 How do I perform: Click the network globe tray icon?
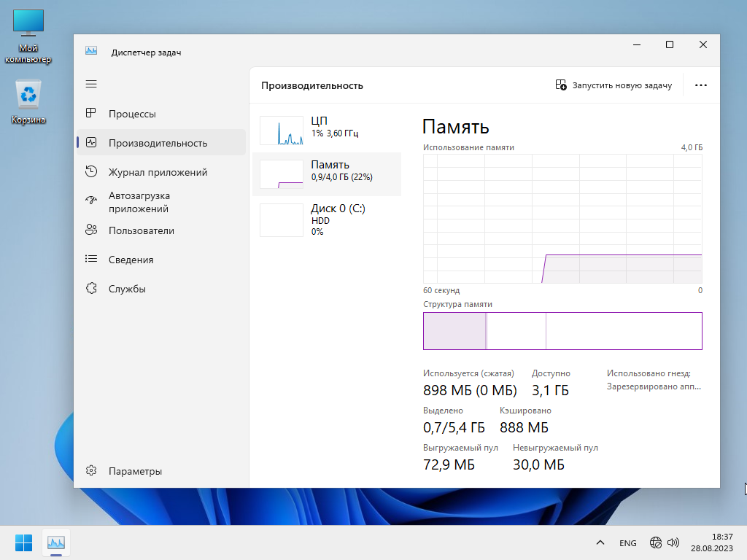click(656, 542)
